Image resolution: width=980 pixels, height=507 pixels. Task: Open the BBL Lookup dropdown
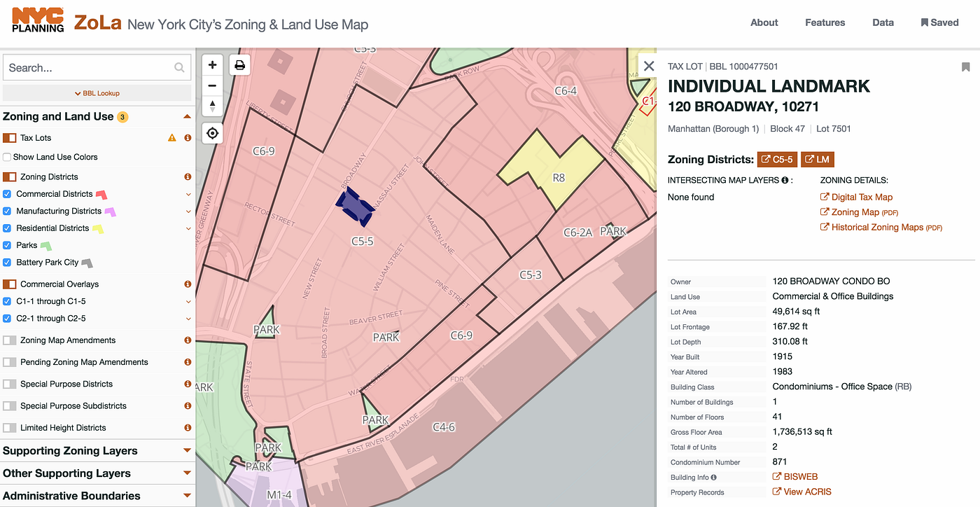tap(97, 93)
